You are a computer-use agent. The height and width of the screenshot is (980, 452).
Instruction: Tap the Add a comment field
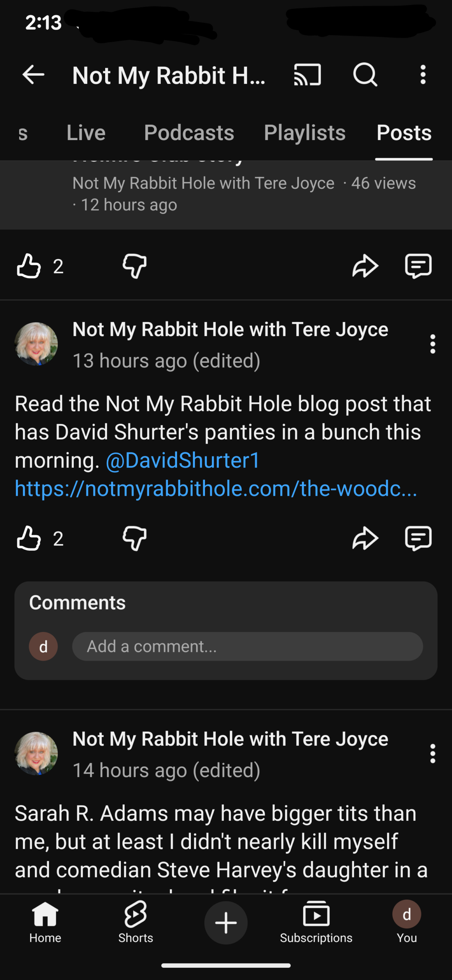pyautogui.click(x=247, y=647)
